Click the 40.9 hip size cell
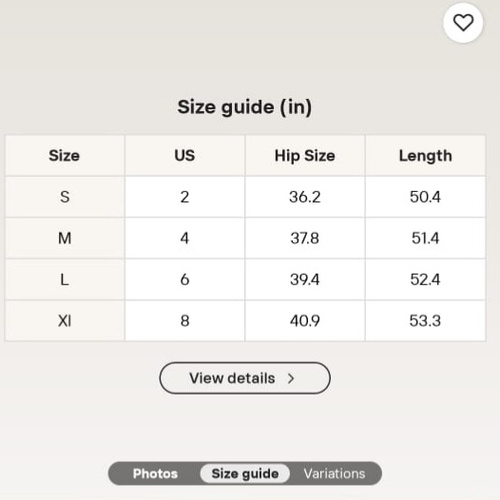This screenshot has width=500, height=500. 305,321
